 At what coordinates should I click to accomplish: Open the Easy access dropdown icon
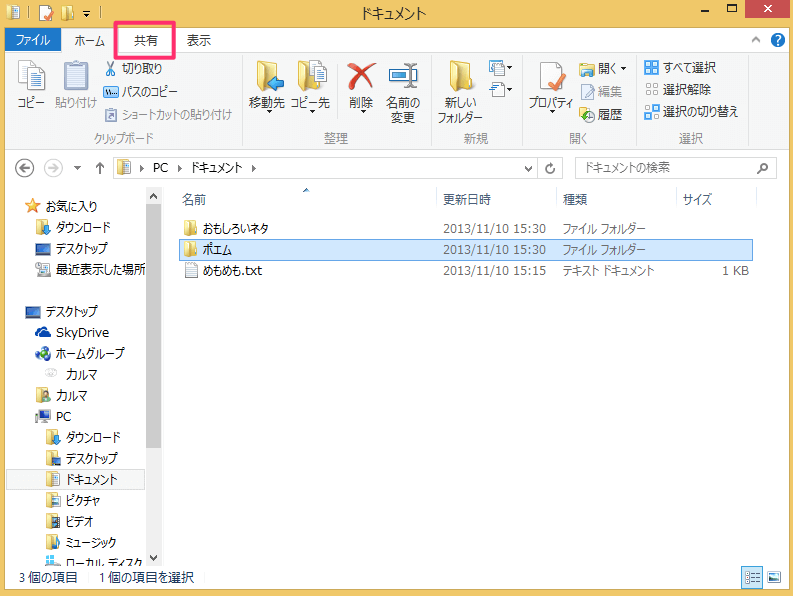500,90
